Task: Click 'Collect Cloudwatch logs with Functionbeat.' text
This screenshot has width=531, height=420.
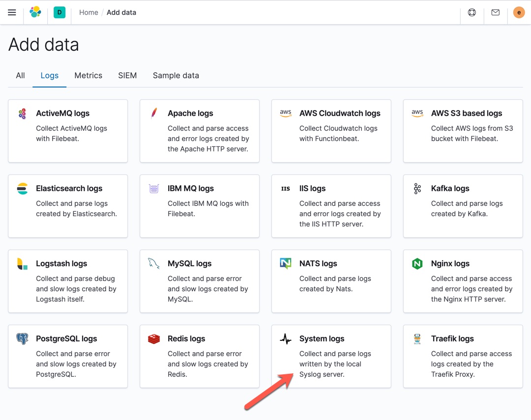Action: pyautogui.click(x=338, y=133)
